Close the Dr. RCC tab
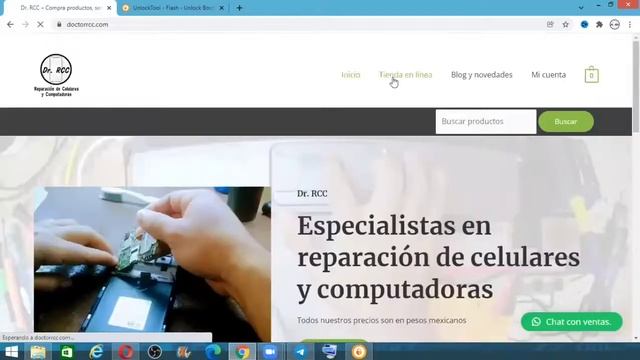Image resolution: width=640 pixels, height=360 pixels. point(109,8)
